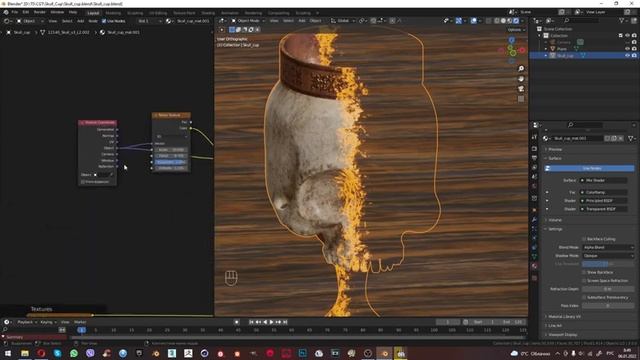640x360 pixels.
Task: Enable Screen Space Refraction checkbox
Action: (x=584, y=281)
